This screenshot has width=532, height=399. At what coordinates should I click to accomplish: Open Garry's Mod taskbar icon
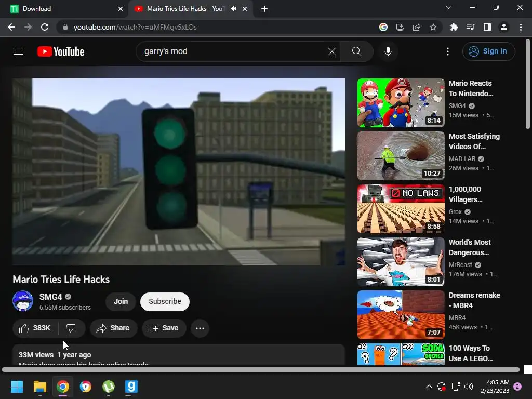(131, 387)
